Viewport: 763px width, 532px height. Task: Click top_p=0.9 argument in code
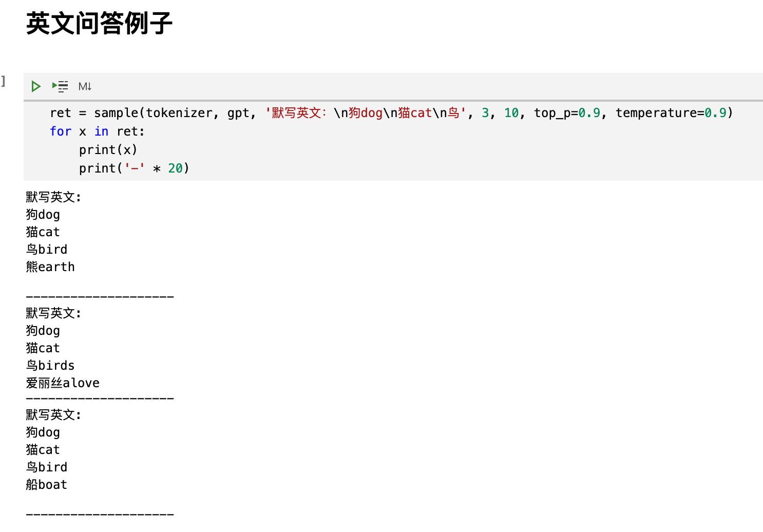[x=567, y=113]
